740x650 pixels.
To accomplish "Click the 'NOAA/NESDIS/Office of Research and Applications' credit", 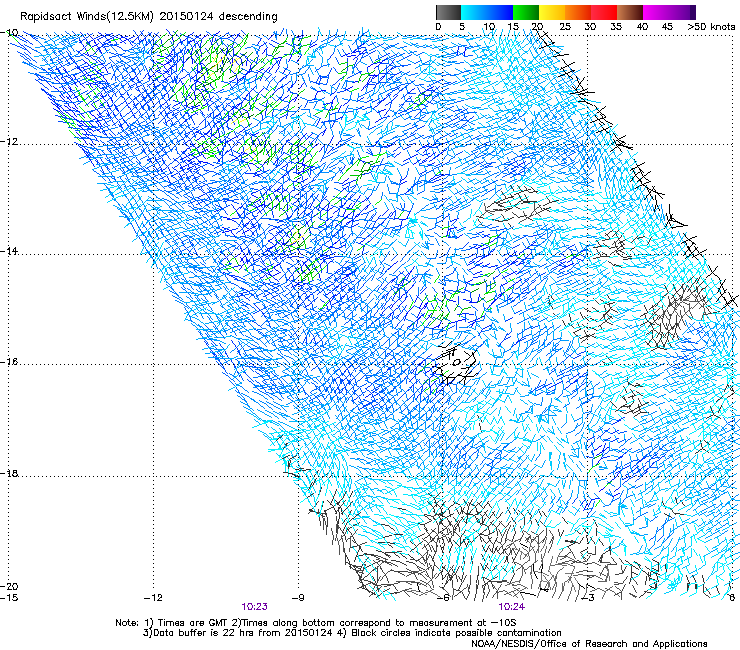I will tap(589, 644).
